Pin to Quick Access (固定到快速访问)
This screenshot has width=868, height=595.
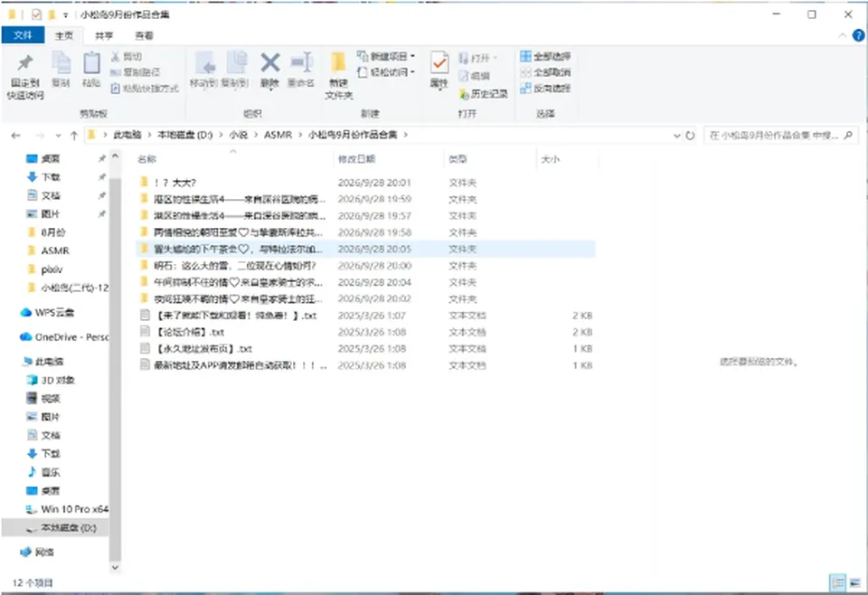pos(25,76)
